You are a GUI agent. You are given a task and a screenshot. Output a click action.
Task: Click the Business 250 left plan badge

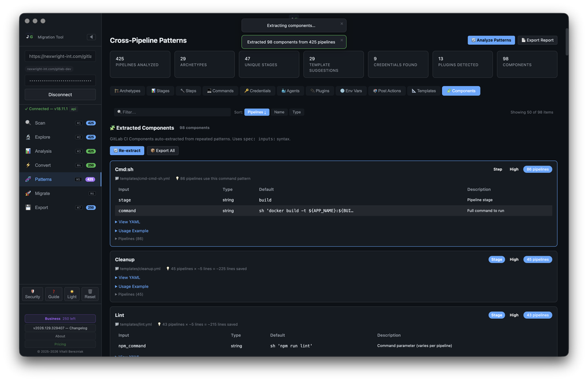tap(60, 319)
